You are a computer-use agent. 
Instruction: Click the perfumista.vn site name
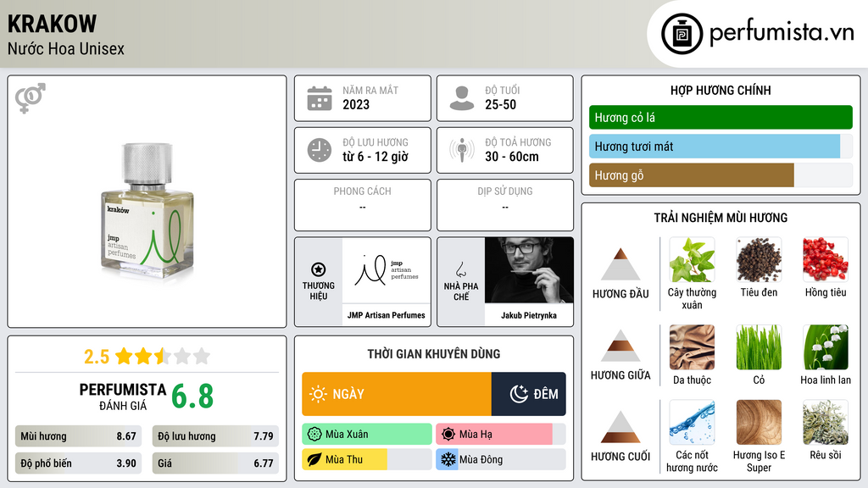coord(782,32)
